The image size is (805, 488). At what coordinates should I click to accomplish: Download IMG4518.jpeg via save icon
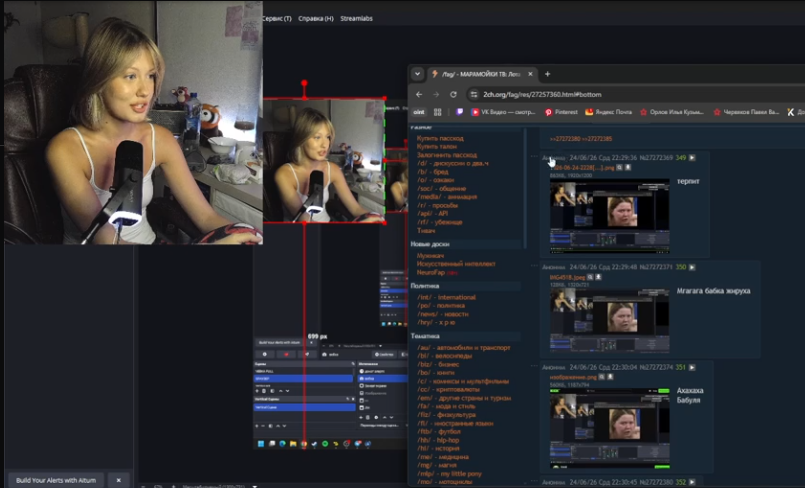click(x=598, y=277)
